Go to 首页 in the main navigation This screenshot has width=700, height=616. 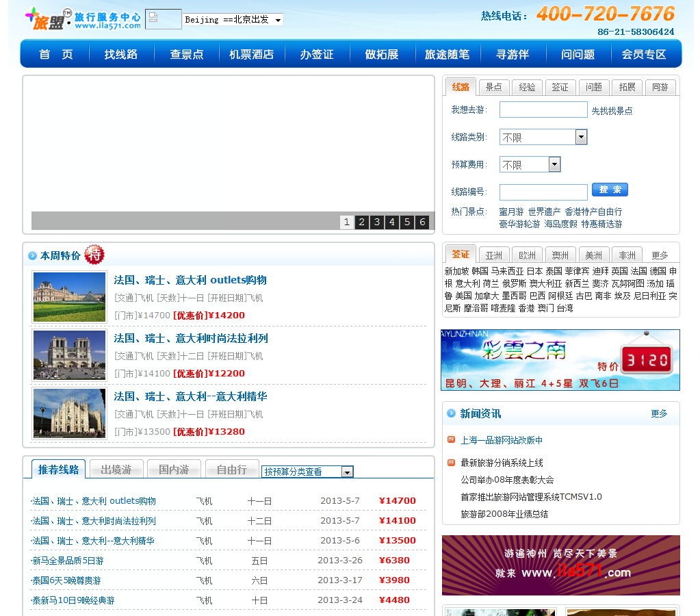point(56,55)
